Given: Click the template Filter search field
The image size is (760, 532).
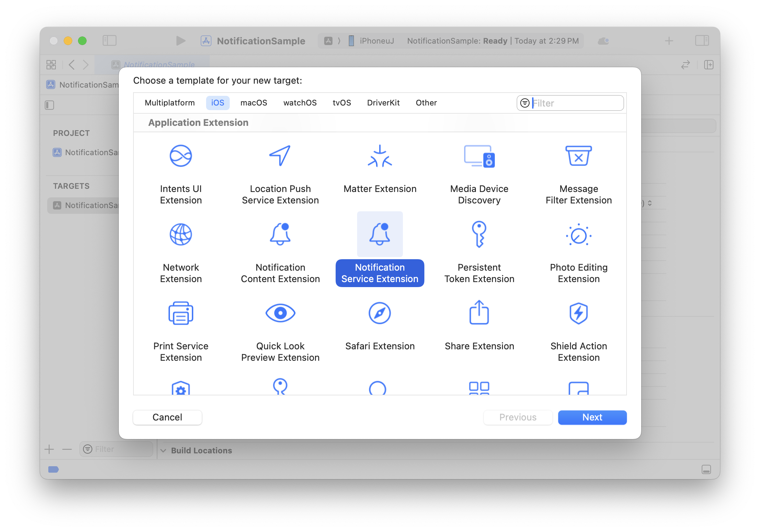Looking at the screenshot, I should [573, 103].
